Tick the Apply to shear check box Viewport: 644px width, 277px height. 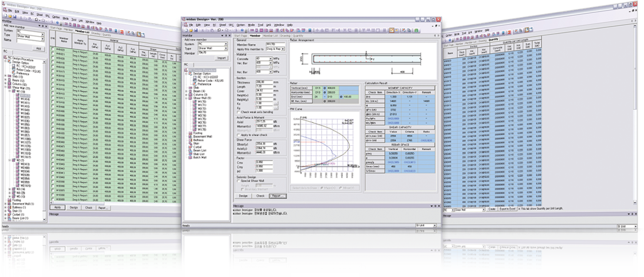click(x=239, y=135)
